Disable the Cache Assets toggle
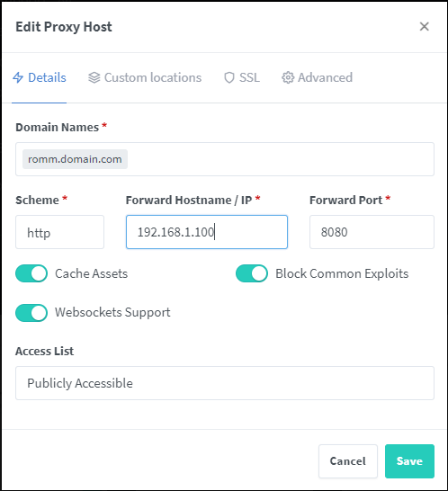The image size is (448, 491). (31, 273)
